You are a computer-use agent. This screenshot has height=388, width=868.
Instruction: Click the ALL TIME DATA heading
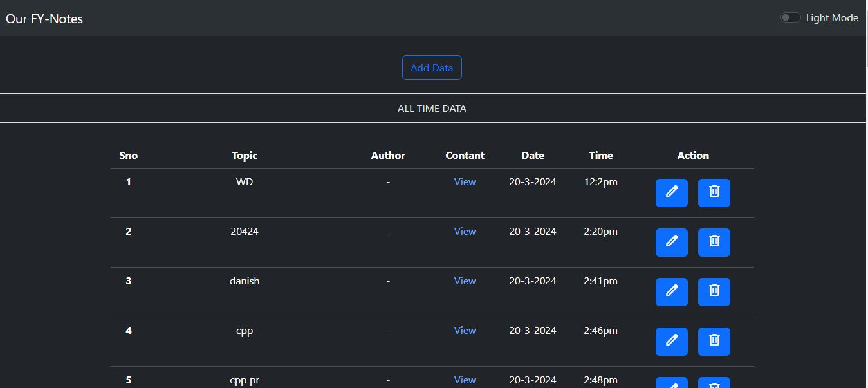pos(432,109)
